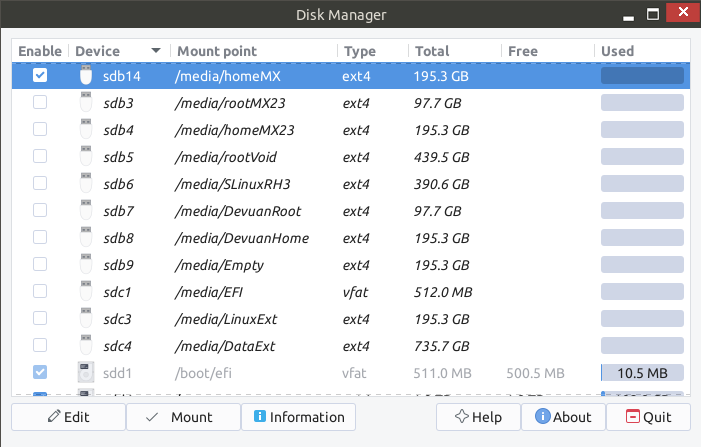Disable the sdb14 partition checkbox

tap(40, 75)
